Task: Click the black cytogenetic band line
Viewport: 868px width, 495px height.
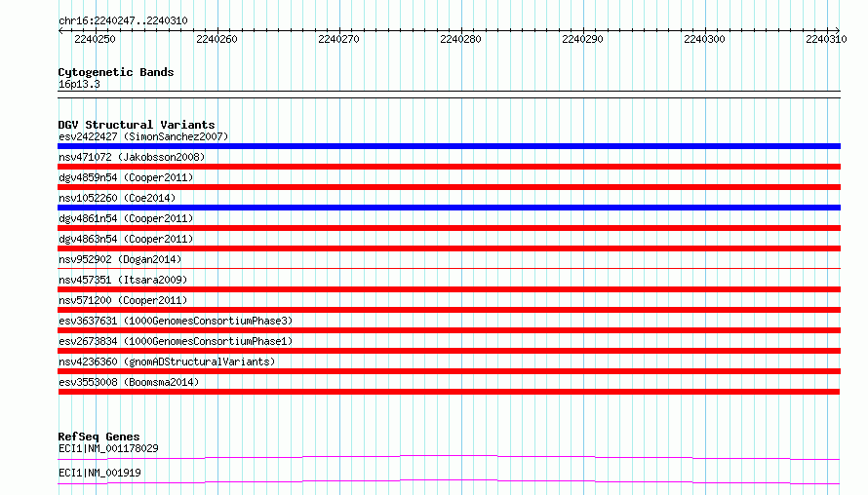Action: (x=449, y=95)
